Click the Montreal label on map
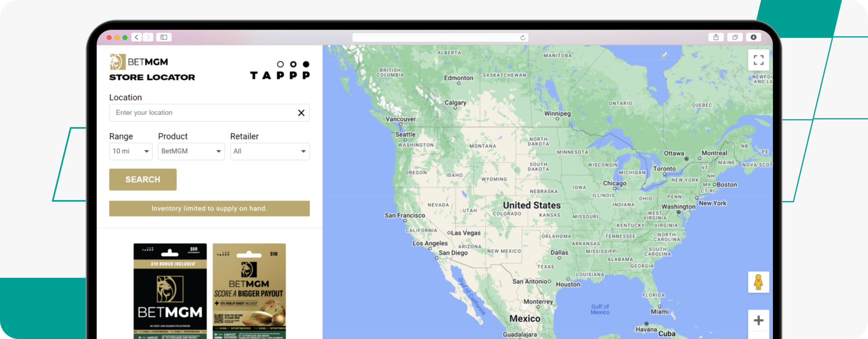Screen dimensions: 868x339 point(714,153)
